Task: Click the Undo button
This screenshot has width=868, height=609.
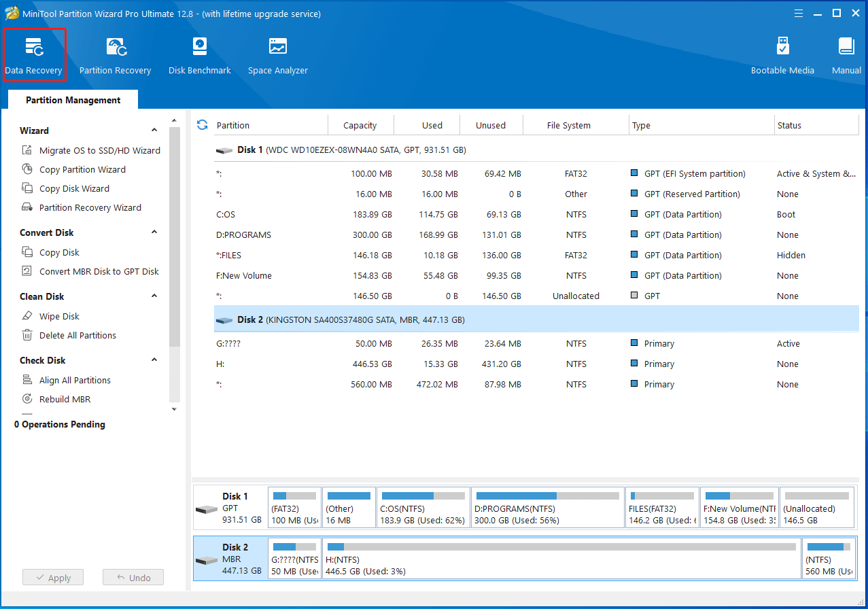Action: pos(133,578)
